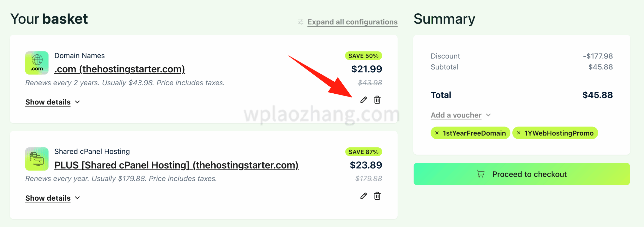The width and height of the screenshot is (644, 227).
Task: Open the PLUS Shared cPanel Hosting link
Action: click(x=176, y=165)
